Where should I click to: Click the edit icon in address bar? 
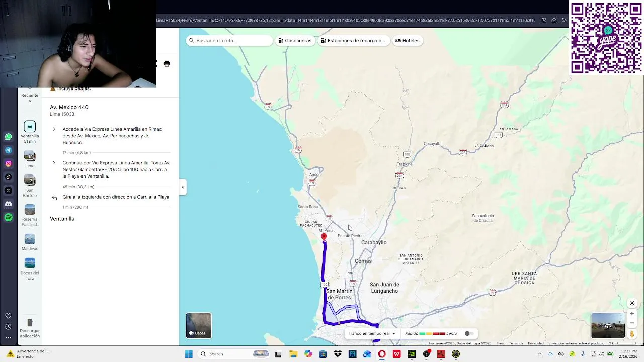pos(544,20)
